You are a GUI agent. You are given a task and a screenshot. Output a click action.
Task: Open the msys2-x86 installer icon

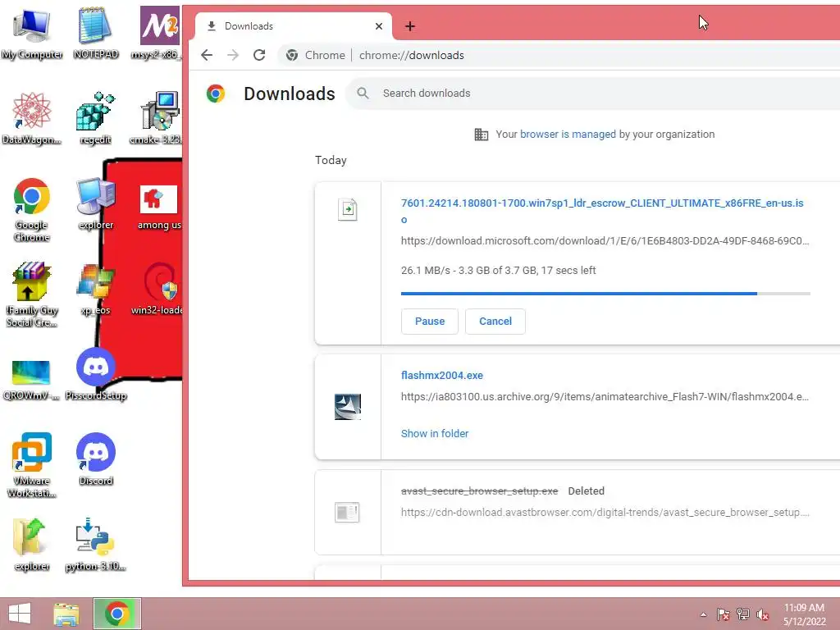click(x=159, y=33)
